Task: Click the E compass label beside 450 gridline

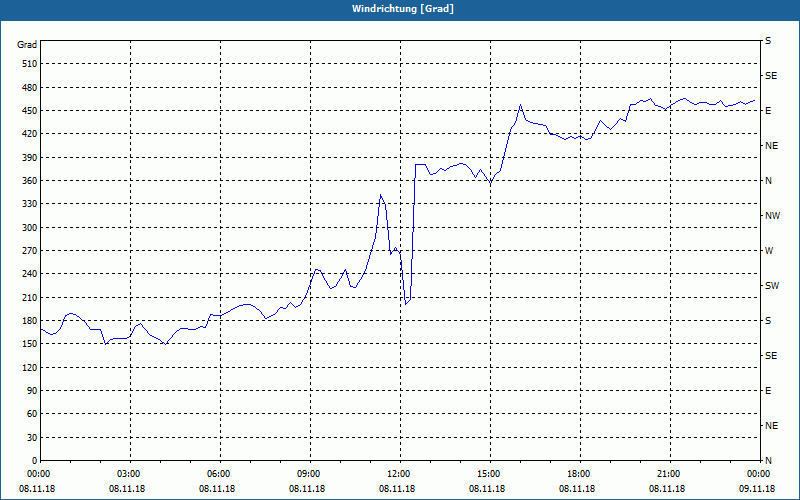Action: point(768,111)
